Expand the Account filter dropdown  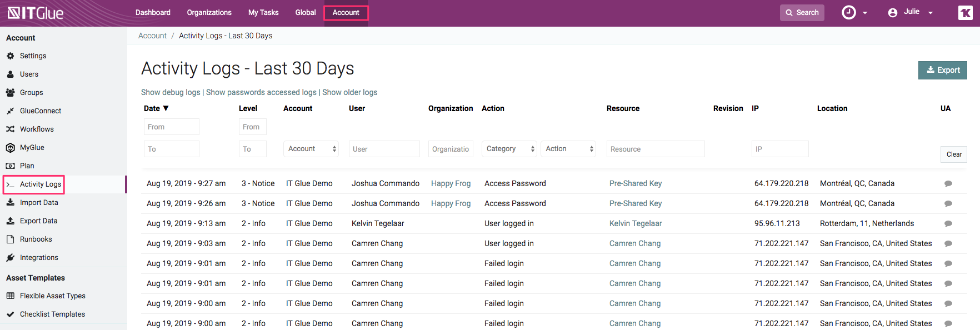[311, 149]
